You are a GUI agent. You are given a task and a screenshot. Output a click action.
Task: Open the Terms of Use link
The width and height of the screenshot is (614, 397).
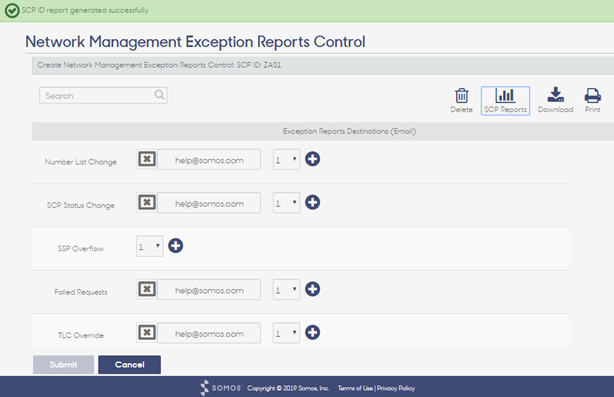[355, 388]
